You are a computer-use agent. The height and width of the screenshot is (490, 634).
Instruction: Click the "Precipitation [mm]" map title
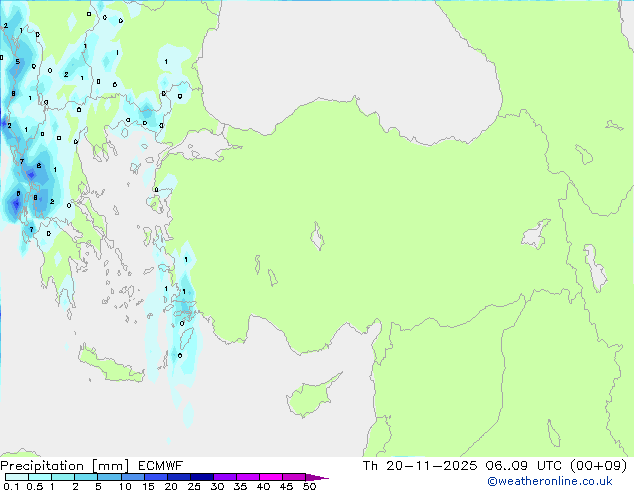[x=65, y=466]
